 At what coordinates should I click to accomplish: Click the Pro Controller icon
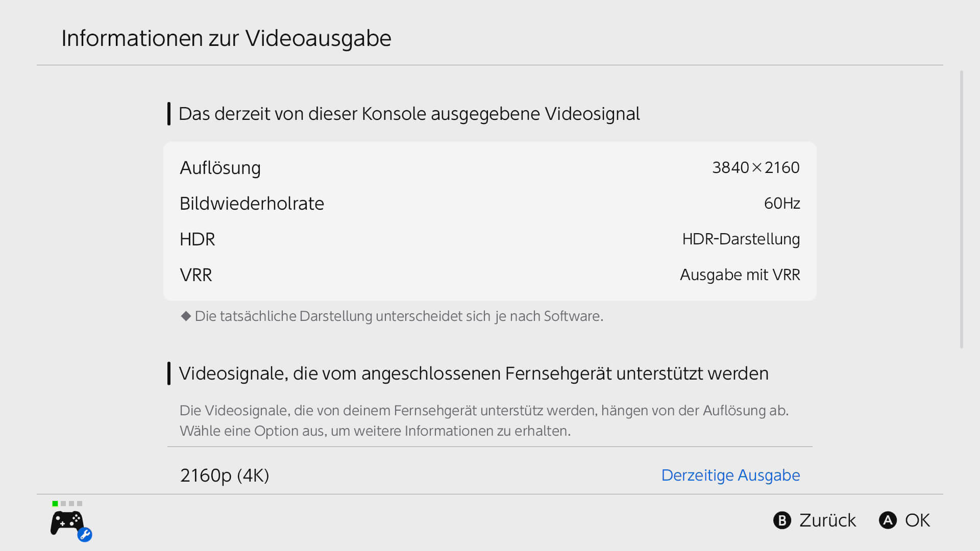coord(67,523)
